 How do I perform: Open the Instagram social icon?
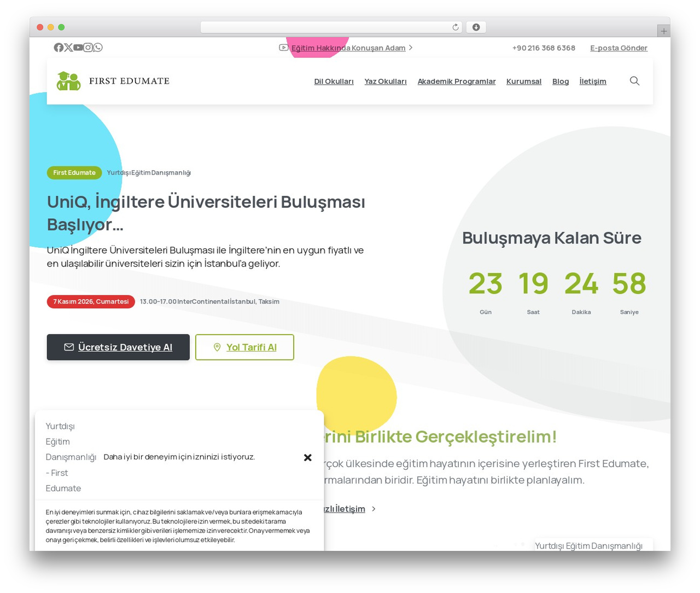point(88,48)
